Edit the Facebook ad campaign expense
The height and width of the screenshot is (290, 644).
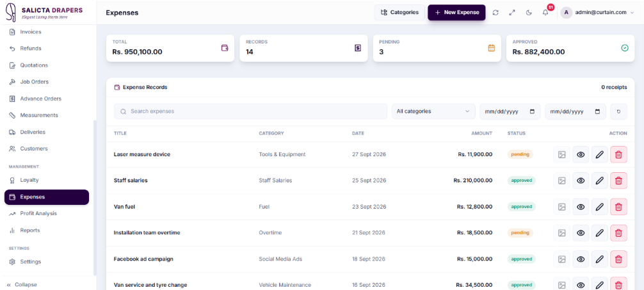600,259
